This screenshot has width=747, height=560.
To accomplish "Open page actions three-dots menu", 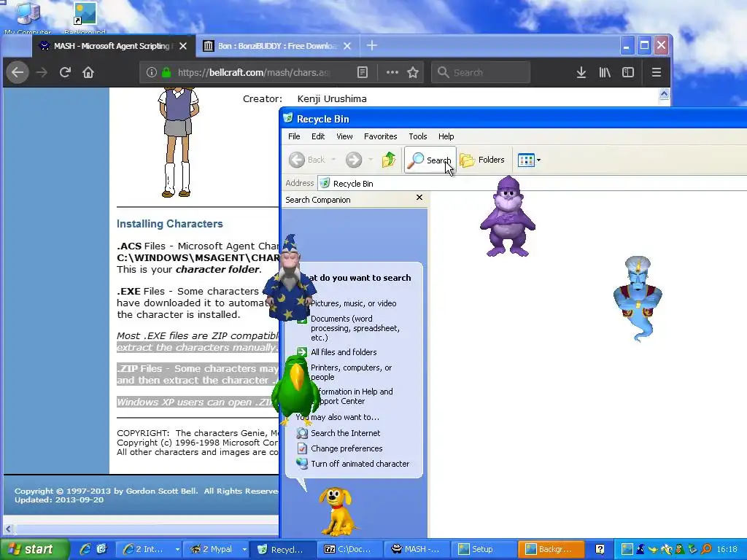I will 392,72.
